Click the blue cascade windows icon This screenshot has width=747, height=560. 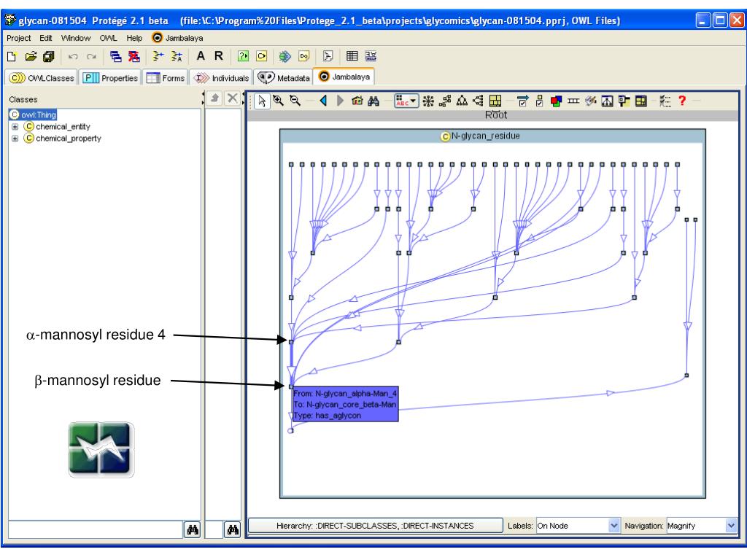[x=115, y=57]
